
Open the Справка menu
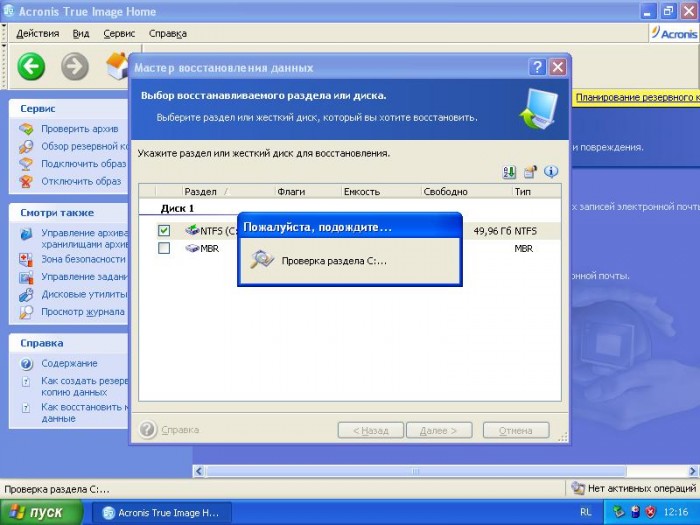click(168, 33)
